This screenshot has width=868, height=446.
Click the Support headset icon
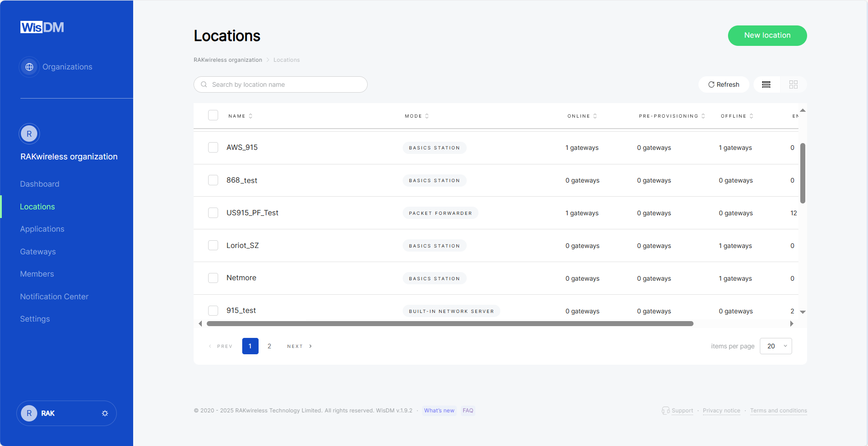[x=665, y=411]
